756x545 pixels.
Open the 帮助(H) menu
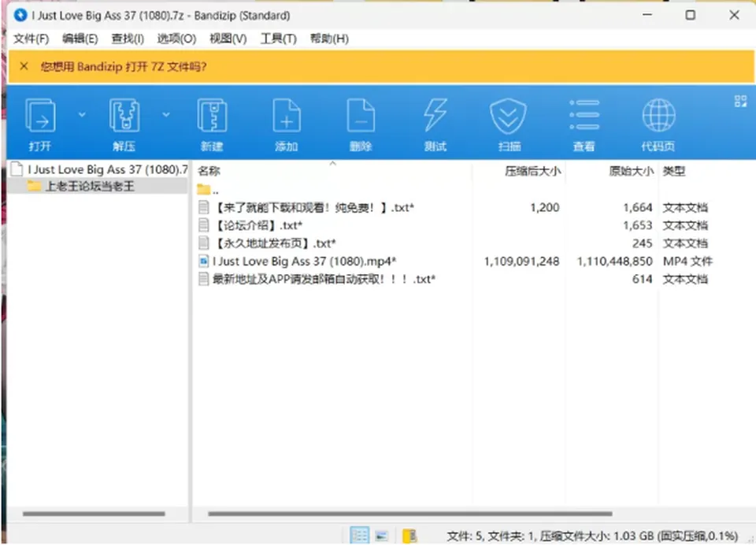329,39
